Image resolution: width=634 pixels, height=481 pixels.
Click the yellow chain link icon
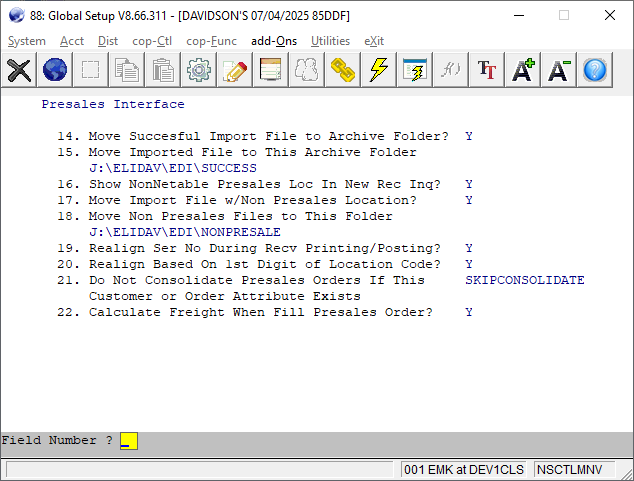[343, 69]
